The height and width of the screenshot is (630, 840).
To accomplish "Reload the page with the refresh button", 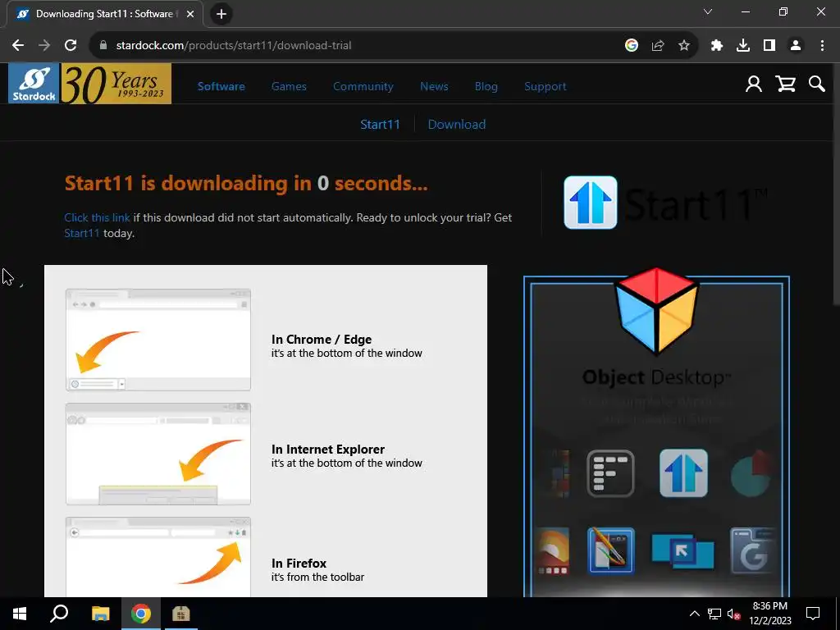I will point(71,46).
